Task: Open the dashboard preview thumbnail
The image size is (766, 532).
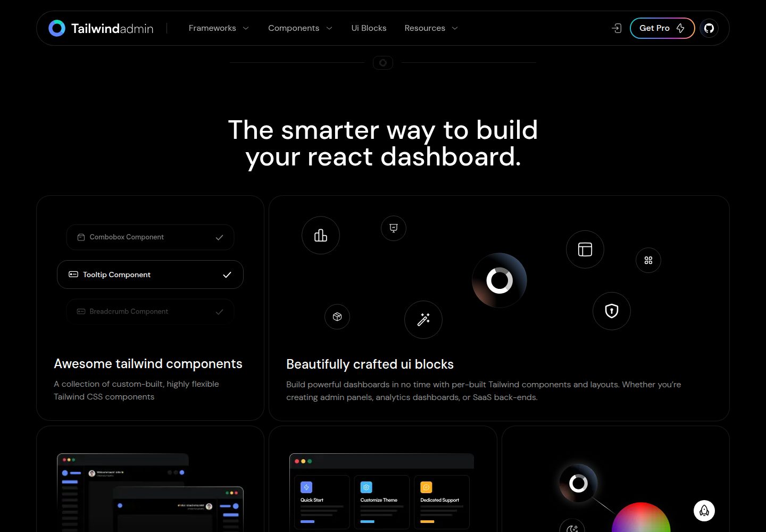Action: [150, 493]
